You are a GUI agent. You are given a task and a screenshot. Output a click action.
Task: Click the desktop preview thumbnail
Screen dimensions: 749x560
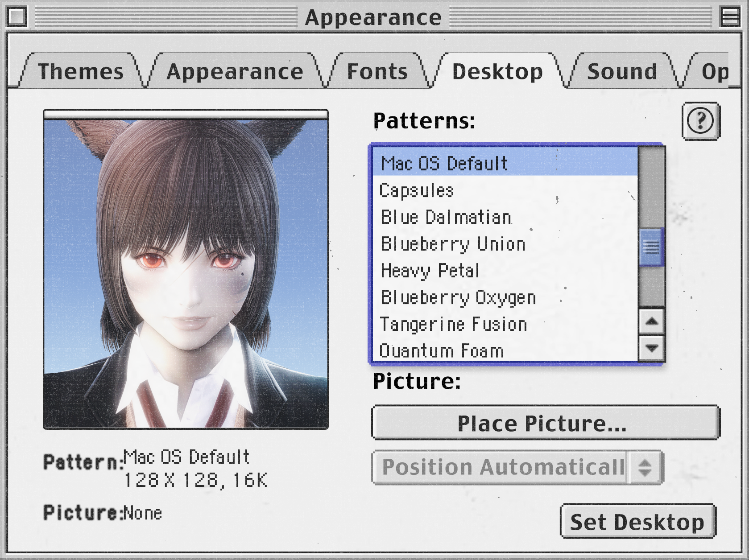pos(186,269)
